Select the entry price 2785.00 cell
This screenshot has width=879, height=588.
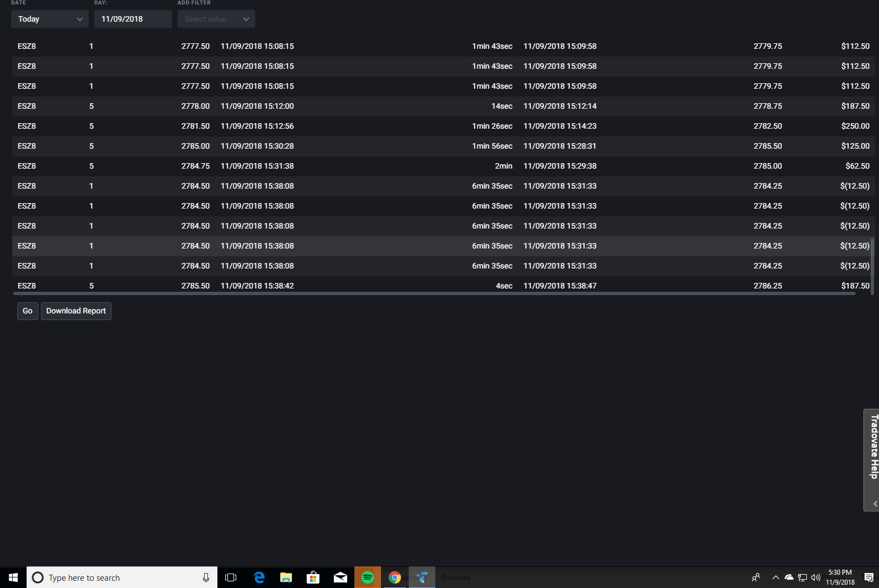(195, 146)
